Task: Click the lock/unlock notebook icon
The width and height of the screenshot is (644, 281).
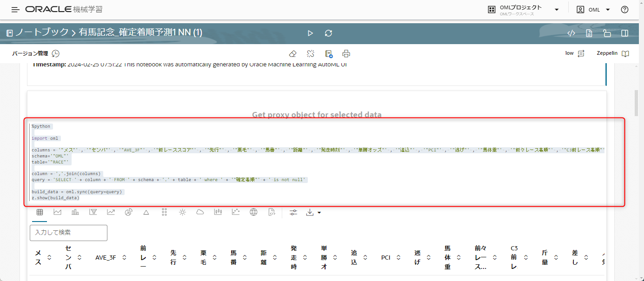Action: pyautogui.click(x=607, y=33)
